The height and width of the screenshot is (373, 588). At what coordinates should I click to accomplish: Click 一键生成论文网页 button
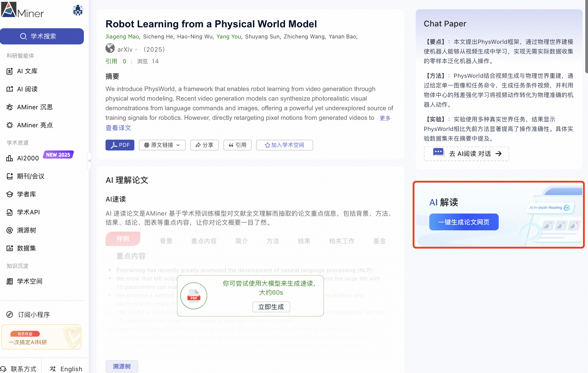[464, 222]
